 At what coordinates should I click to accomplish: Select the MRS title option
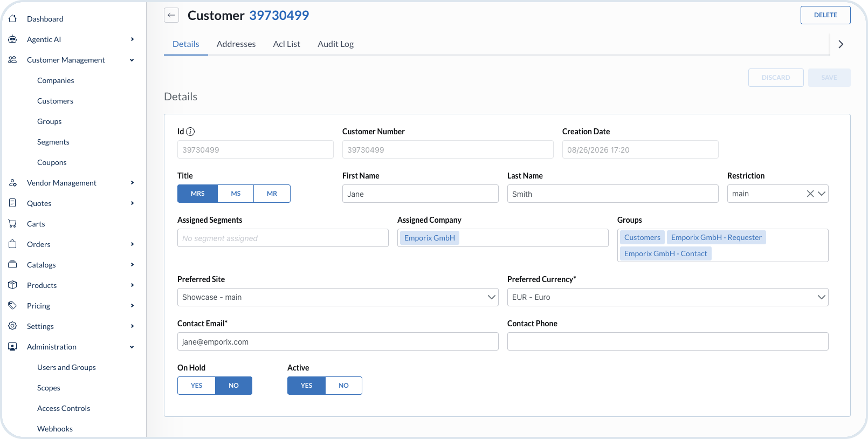pos(198,194)
